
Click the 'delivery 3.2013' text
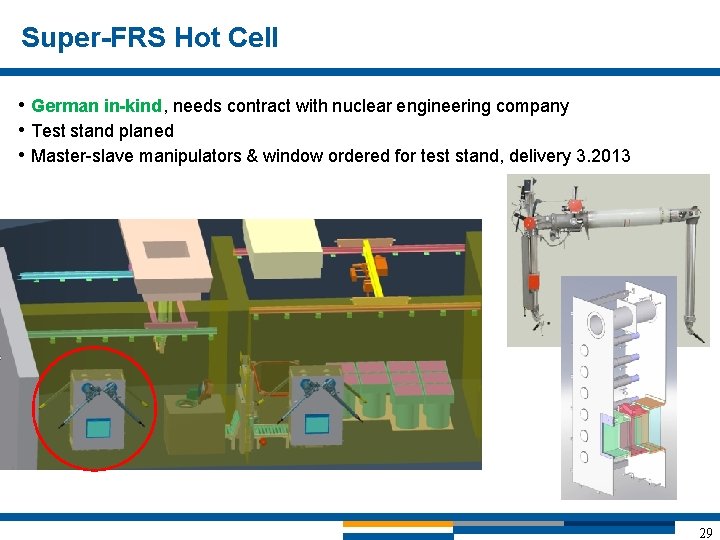click(570, 156)
